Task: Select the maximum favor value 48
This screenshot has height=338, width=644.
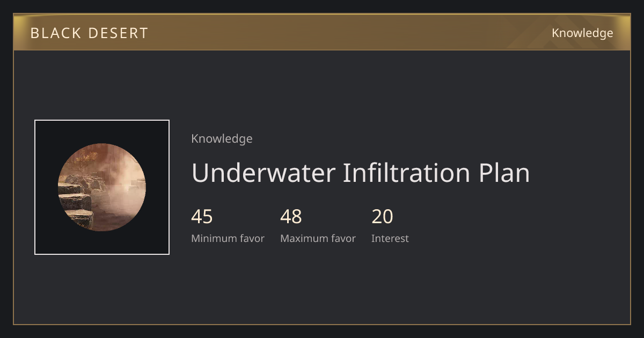Action: (x=291, y=217)
